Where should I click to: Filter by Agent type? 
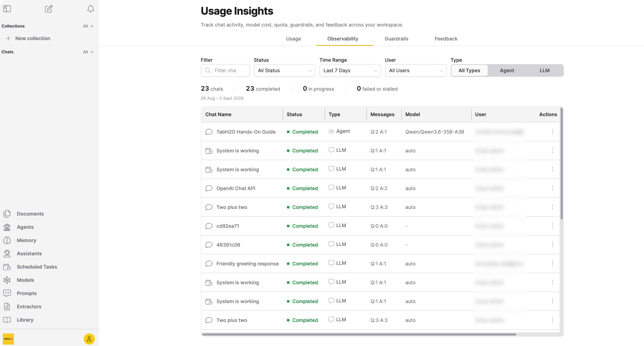coord(507,70)
